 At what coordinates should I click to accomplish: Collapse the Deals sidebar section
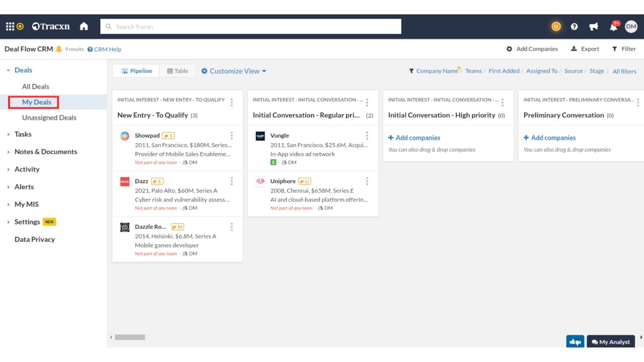[x=8, y=70]
